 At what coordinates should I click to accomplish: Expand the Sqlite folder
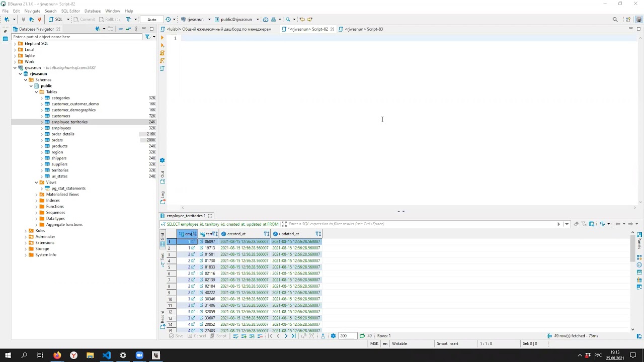tap(15, 56)
